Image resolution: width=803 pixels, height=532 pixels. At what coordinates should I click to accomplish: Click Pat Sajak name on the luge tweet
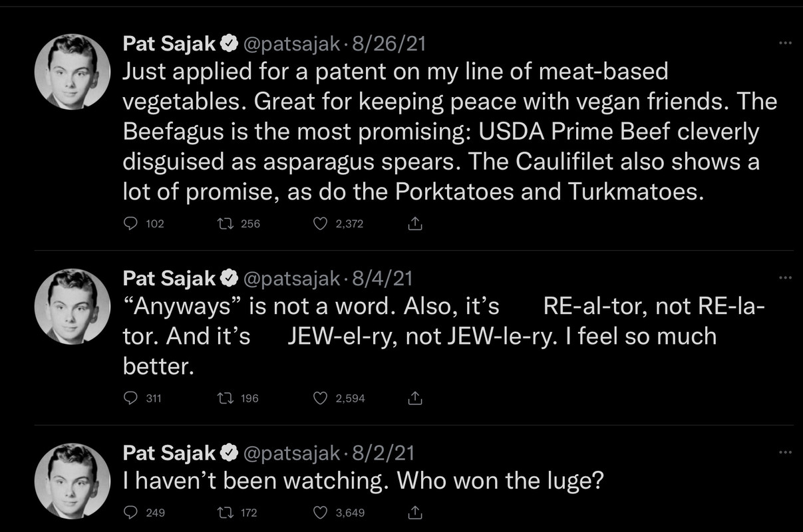[x=169, y=453]
